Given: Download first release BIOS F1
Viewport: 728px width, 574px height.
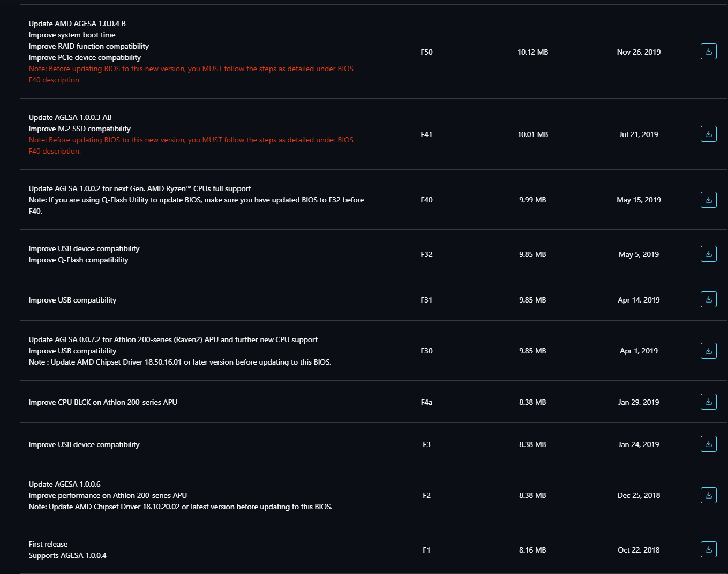Looking at the screenshot, I should click(x=708, y=549).
